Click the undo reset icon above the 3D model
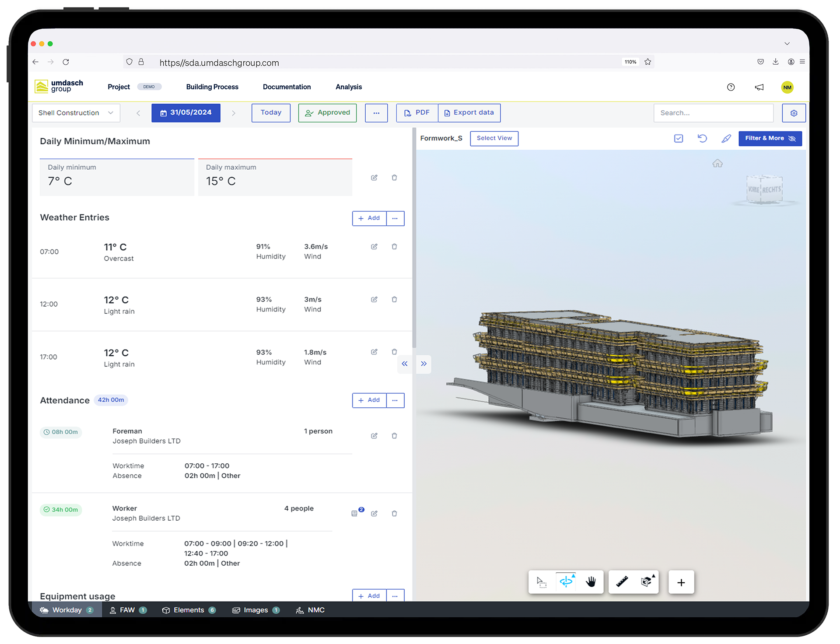The width and height of the screenshot is (840, 644). (702, 138)
